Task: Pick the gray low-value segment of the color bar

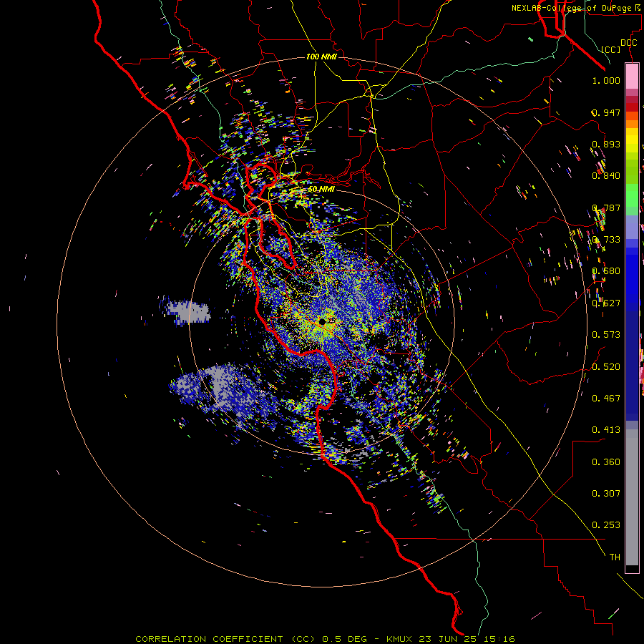Action: coord(632,497)
